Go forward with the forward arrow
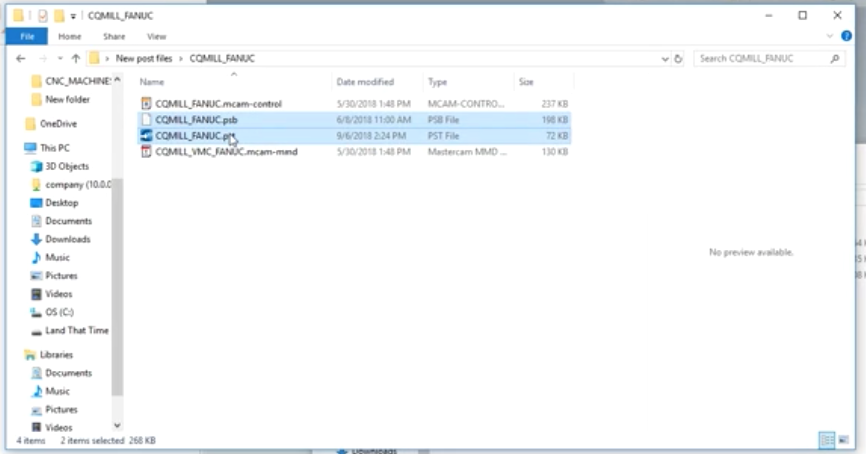Image resolution: width=866 pixels, height=454 pixels. tap(43, 59)
